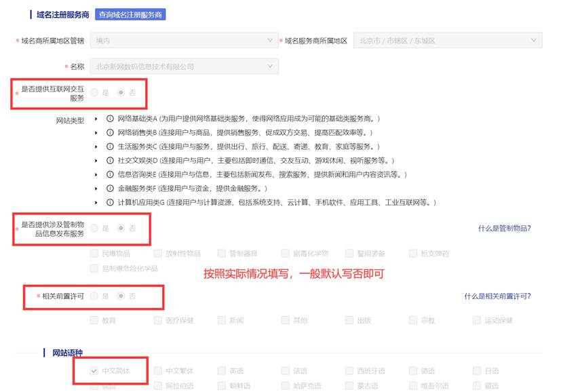Image resolution: width=563 pixels, height=392 pixels.
Task: Uncheck the 中文简体 language checkbox
Action: point(94,371)
